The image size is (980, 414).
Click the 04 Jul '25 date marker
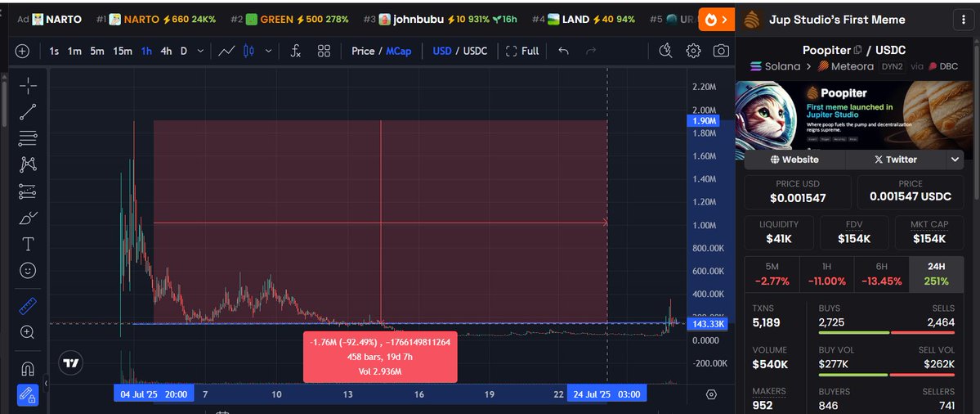coord(154,394)
